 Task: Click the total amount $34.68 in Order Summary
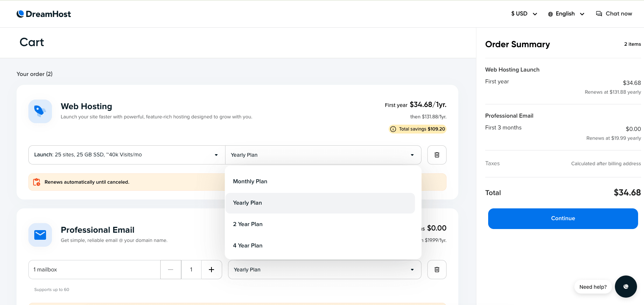(627, 193)
